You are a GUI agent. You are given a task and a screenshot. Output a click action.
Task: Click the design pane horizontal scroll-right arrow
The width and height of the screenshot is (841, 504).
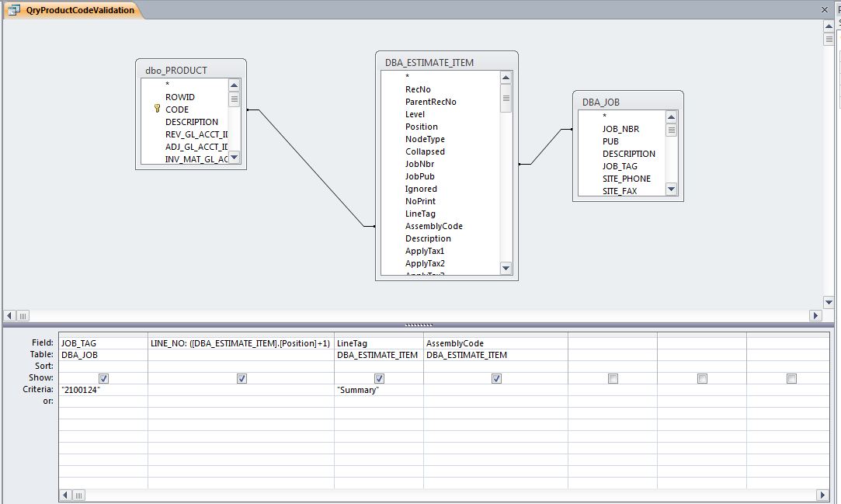click(816, 316)
